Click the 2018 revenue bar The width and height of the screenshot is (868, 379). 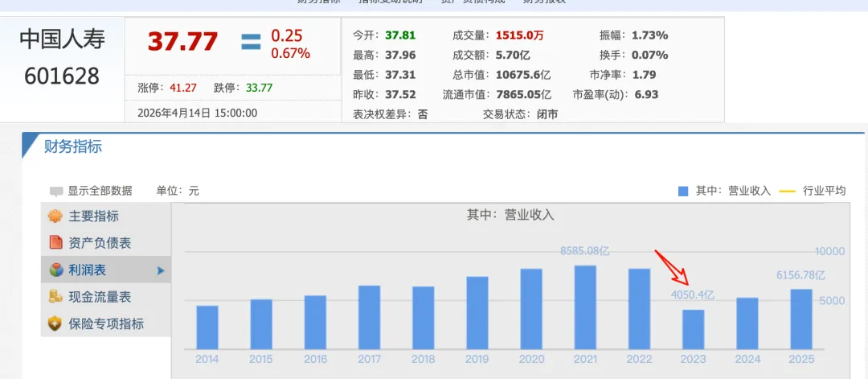point(424,318)
